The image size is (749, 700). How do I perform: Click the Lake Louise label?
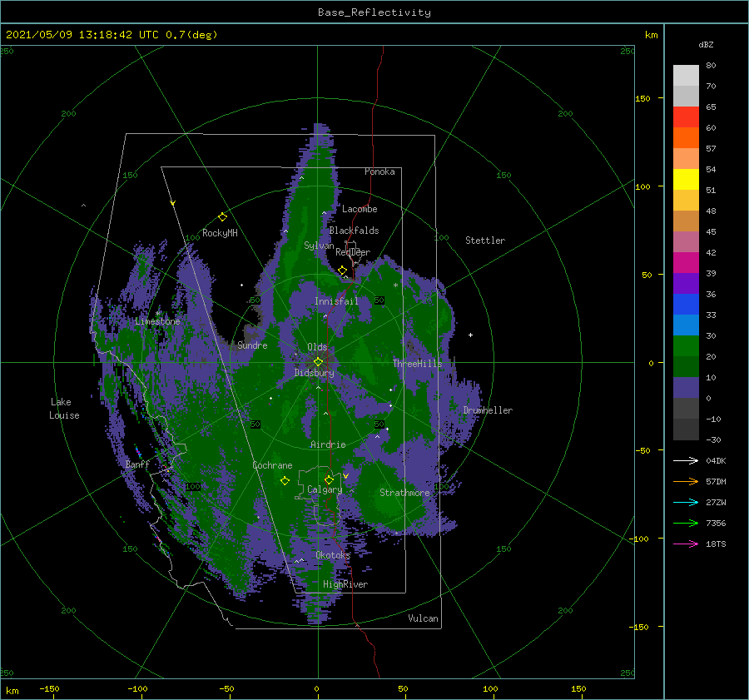(x=64, y=409)
